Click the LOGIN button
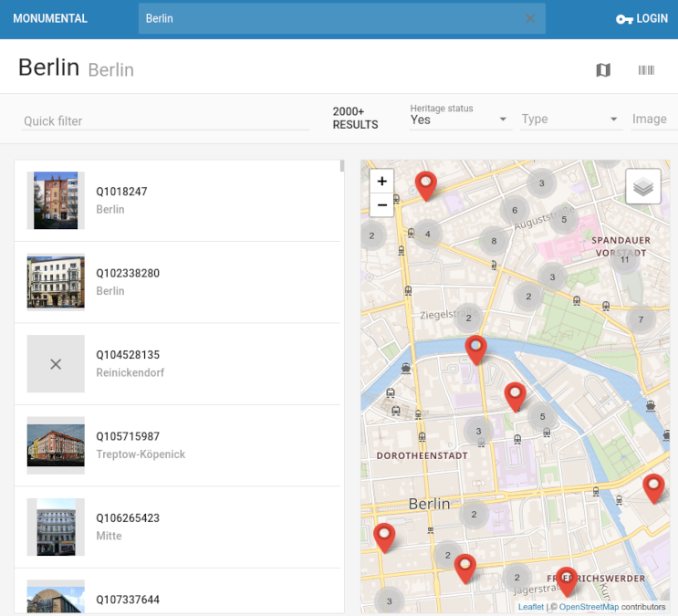Screen dimensions: 678x616 pyautogui.click(x=642, y=18)
